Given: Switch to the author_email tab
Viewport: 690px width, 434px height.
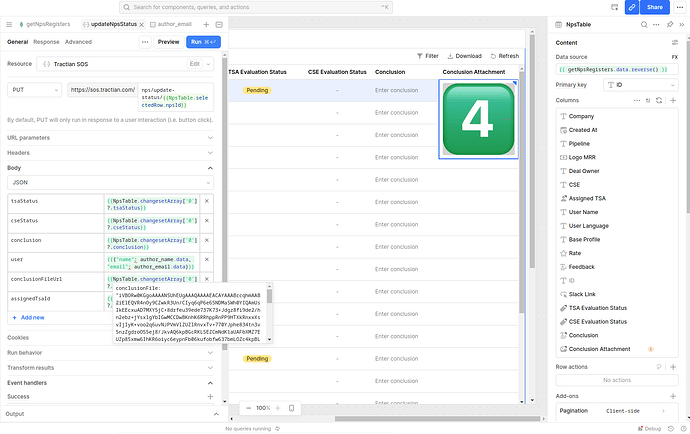Looking at the screenshot, I should [x=171, y=24].
